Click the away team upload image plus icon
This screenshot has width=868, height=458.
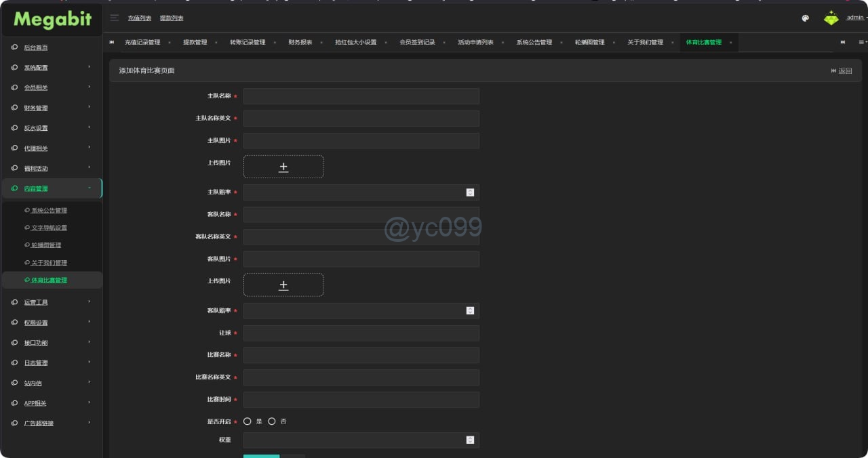[283, 285]
